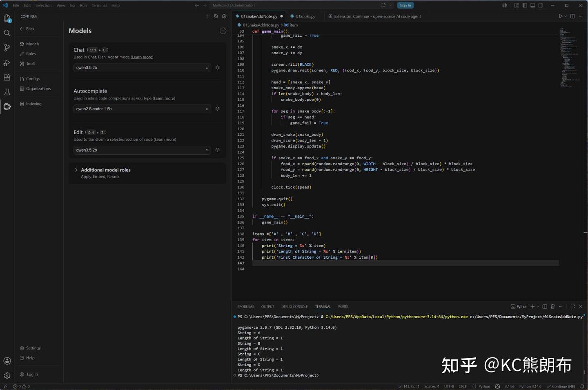Add a model with circled plus icon
Image resolution: width=588 pixels, height=390 pixels.
(x=223, y=31)
